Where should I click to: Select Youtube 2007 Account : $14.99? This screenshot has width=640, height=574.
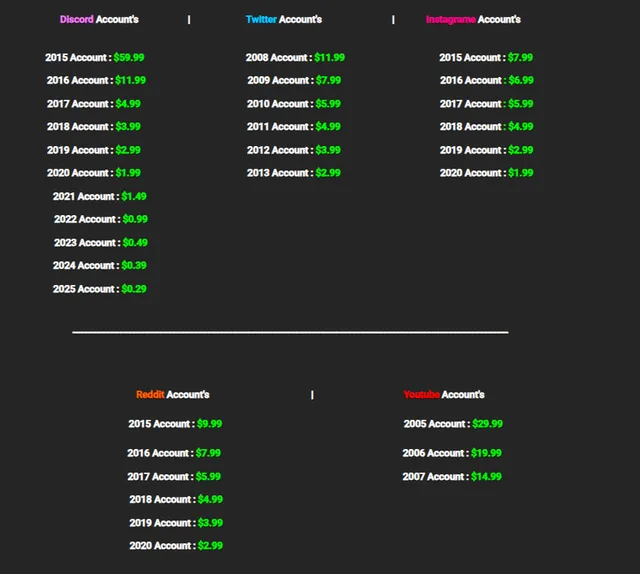[x=452, y=476]
